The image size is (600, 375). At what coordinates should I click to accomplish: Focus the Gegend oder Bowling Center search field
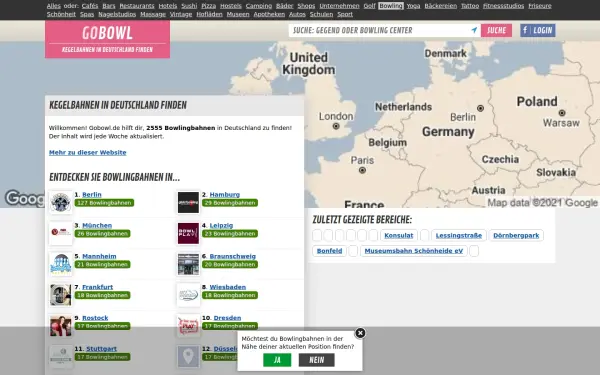pos(381,30)
